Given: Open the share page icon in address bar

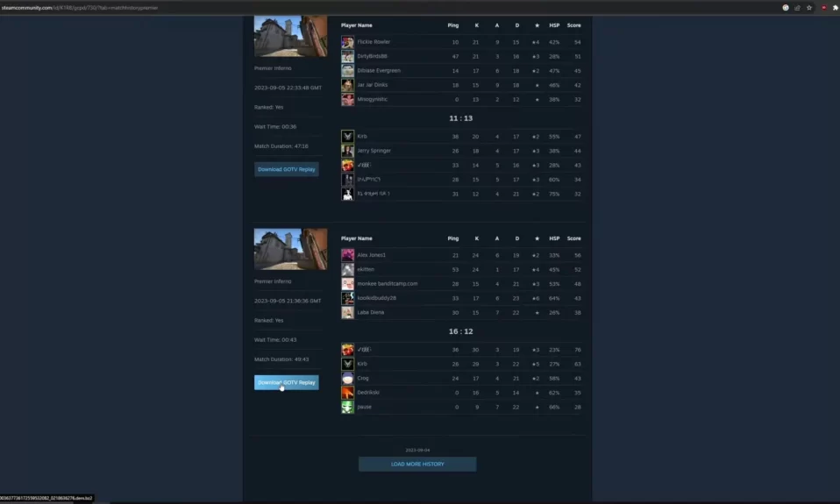Looking at the screenshot, I should click(797, 8).
